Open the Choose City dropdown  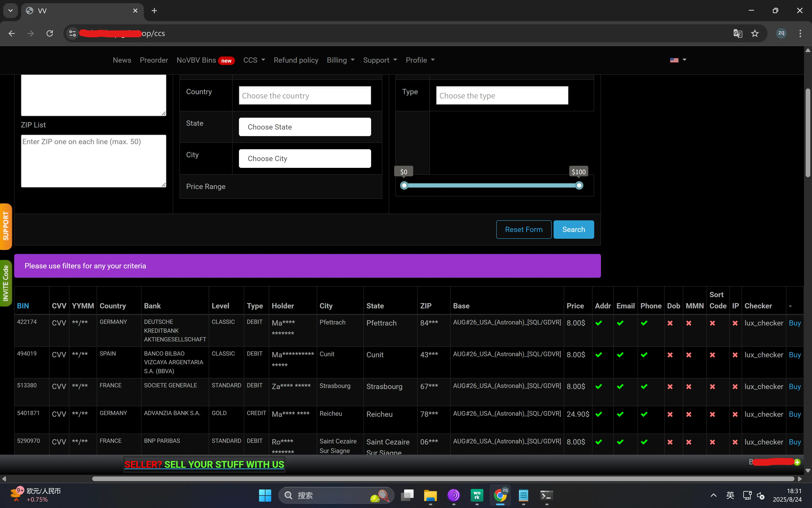[305, 158]
